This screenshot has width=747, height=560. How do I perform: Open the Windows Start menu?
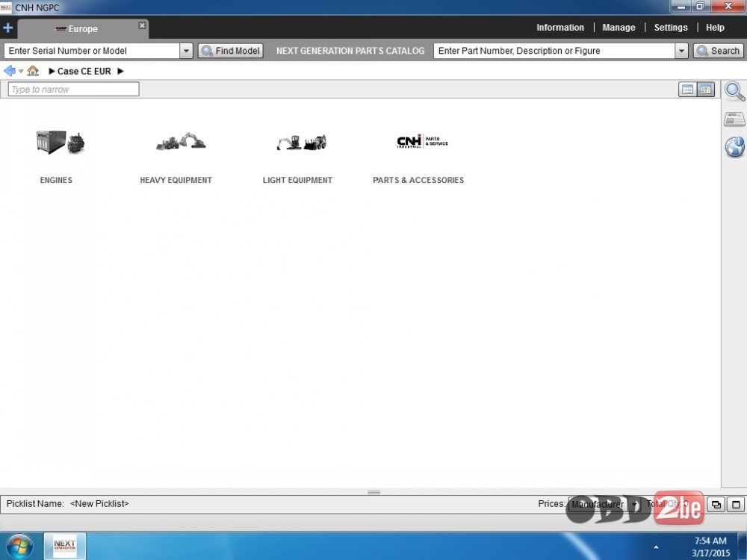click(19, 547)
